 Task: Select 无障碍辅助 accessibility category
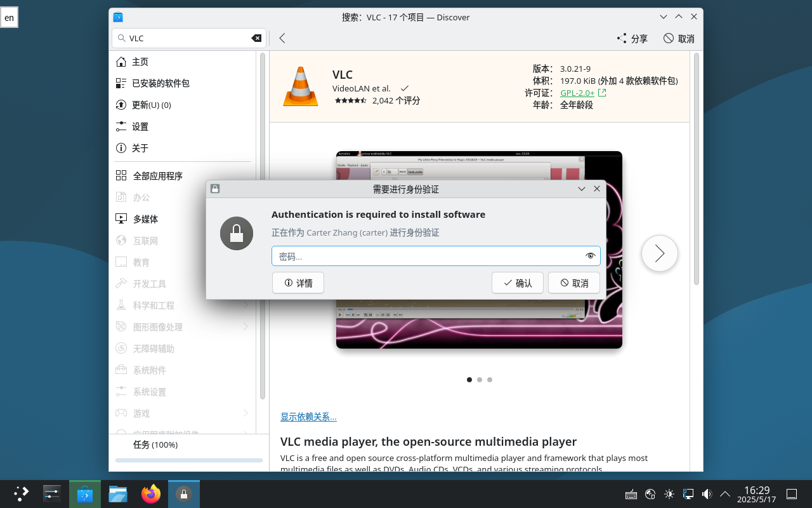point(183,349)
